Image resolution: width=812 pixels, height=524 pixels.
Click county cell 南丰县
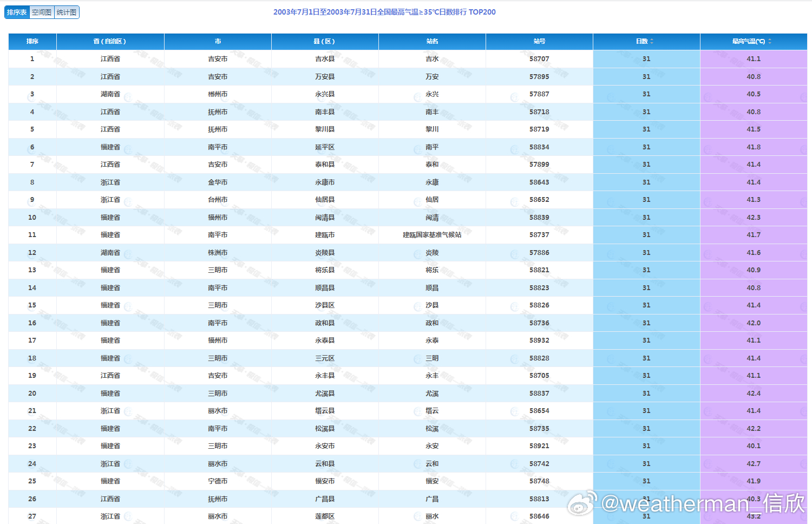point(325,112)
